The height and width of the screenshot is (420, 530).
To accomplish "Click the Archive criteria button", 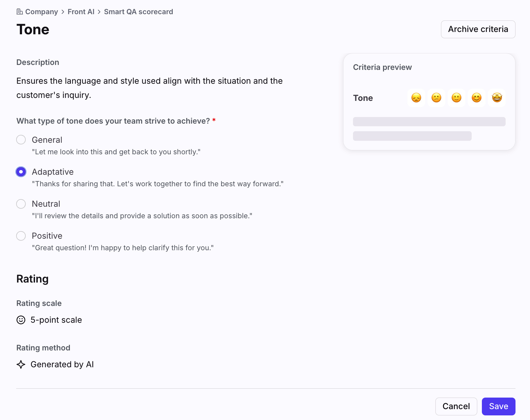I will click(478, 29).
